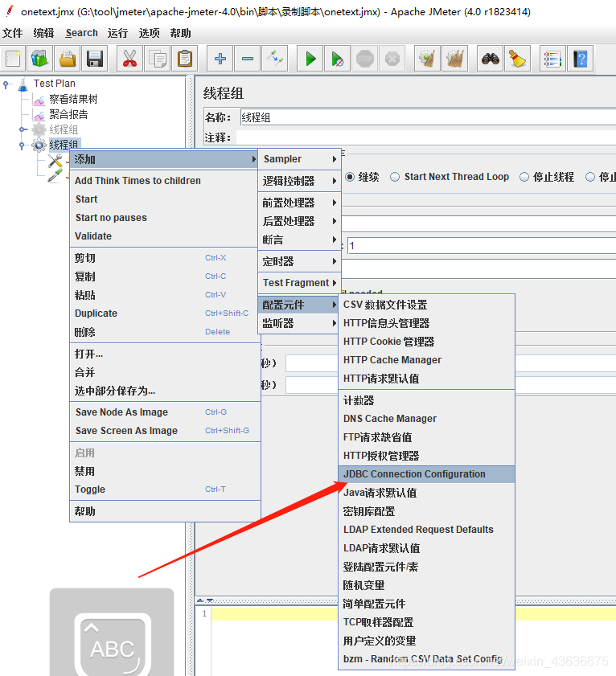The width and height of the screenshot is (616, 676).
Task: Click the Stop test icon
Action: pos(365,58)
